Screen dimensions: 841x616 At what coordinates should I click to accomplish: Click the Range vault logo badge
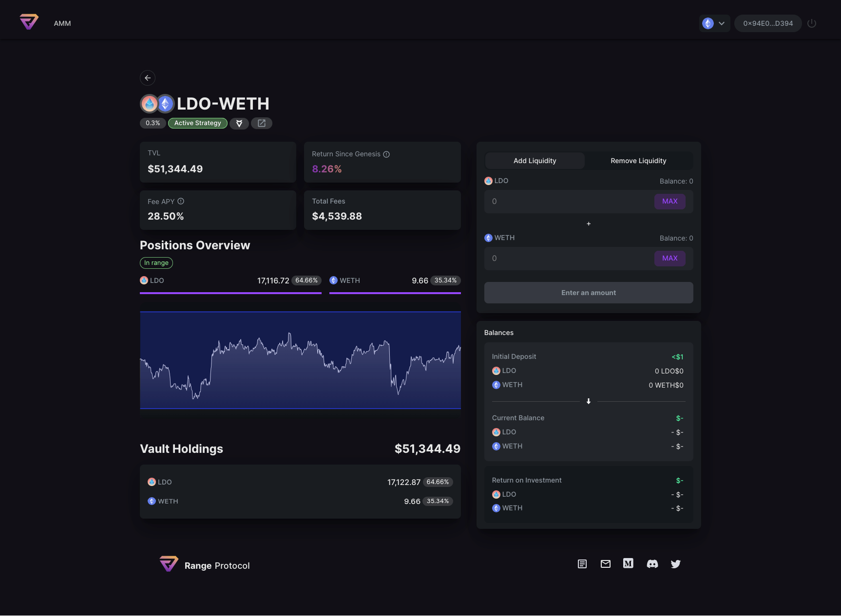click(x=239, y=123)
